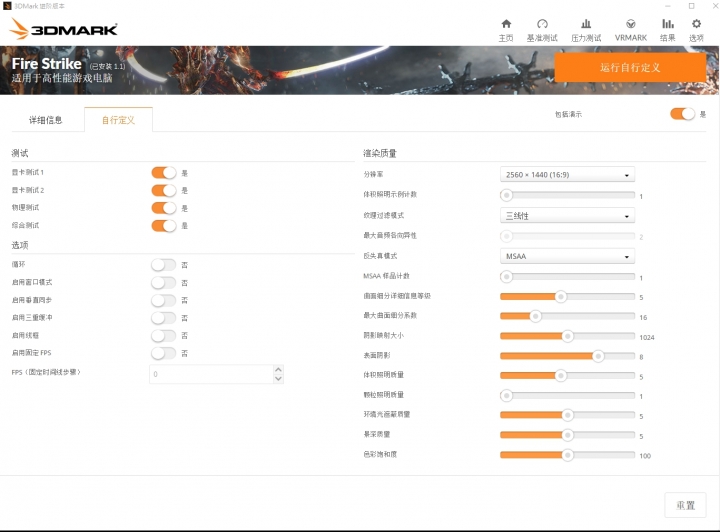This screenshot has height=532, width=720.
Task: Click the 色彩饱和度 slider handle
Action: pyautogui.click(x=568, y=455)
